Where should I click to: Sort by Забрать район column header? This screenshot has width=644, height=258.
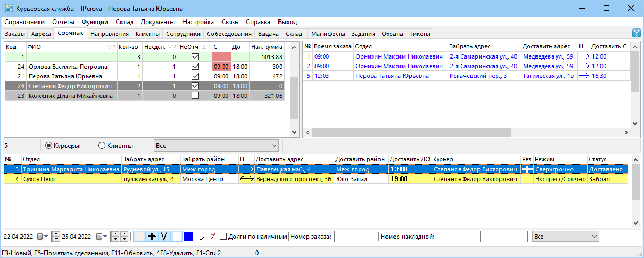209,159
